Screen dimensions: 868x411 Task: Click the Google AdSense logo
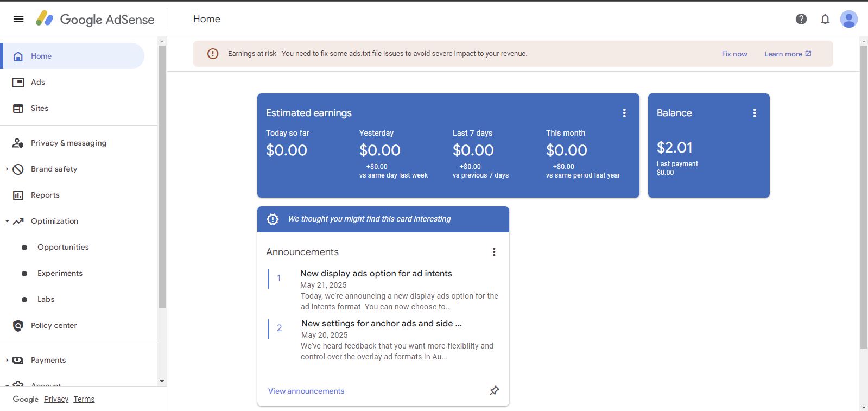95,19
